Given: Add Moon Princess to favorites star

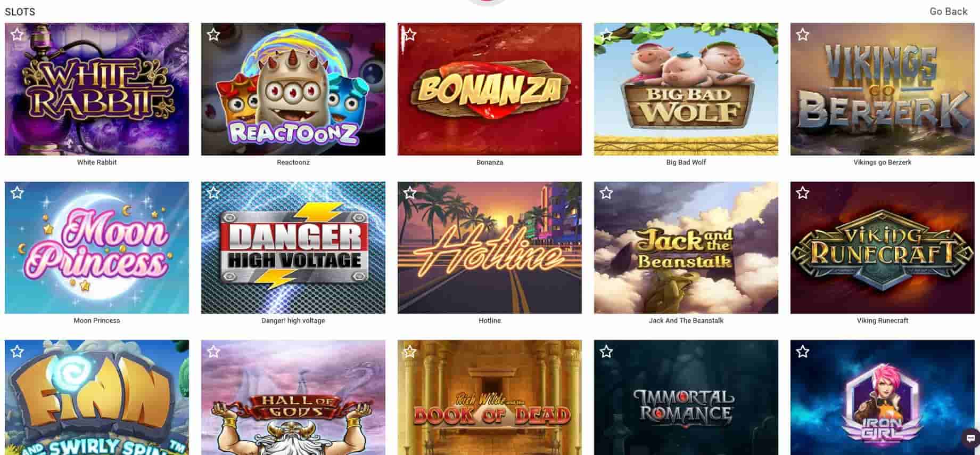Looking at the screenshot, I should point(17,193).
